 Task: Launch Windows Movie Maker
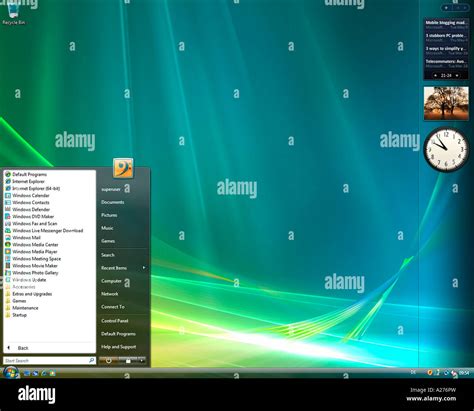32,266
